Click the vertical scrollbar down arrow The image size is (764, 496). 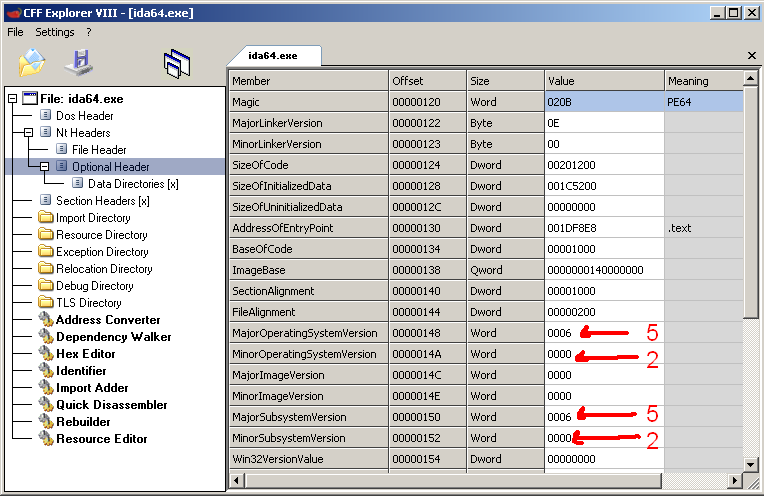coord(751,465)
